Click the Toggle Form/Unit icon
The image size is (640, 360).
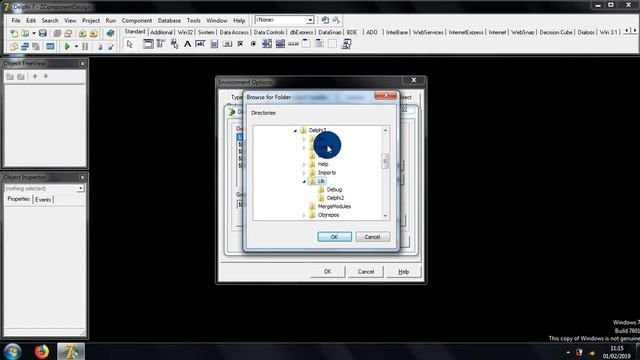click(36, 47)
